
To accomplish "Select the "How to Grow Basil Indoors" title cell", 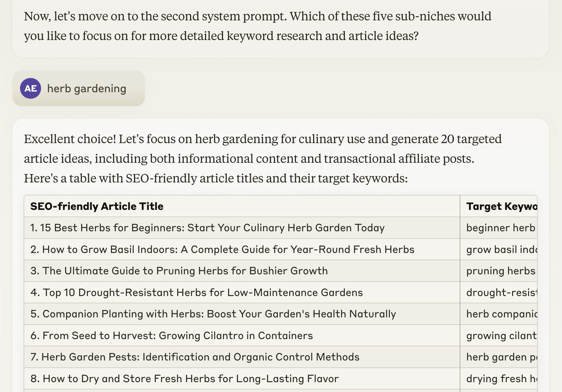I will 222,250.
